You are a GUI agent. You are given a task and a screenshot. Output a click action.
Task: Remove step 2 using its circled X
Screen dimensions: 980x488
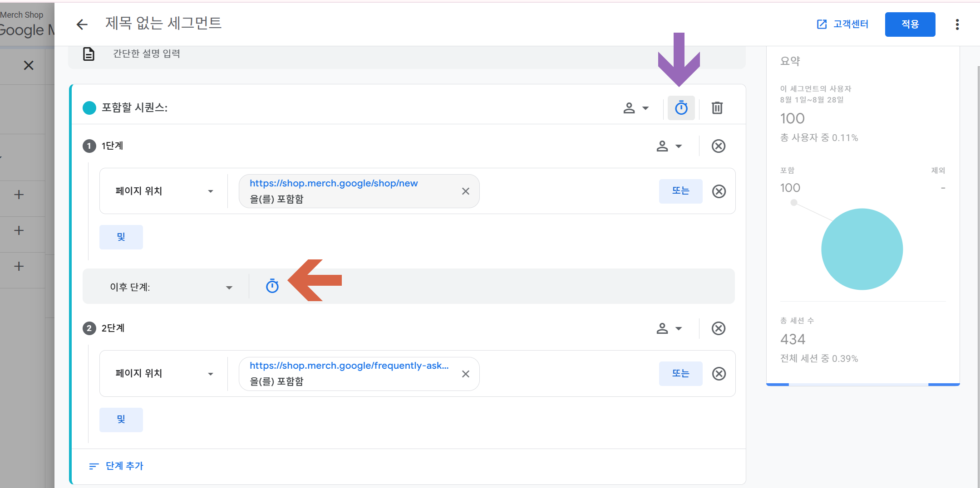point(719,328)
